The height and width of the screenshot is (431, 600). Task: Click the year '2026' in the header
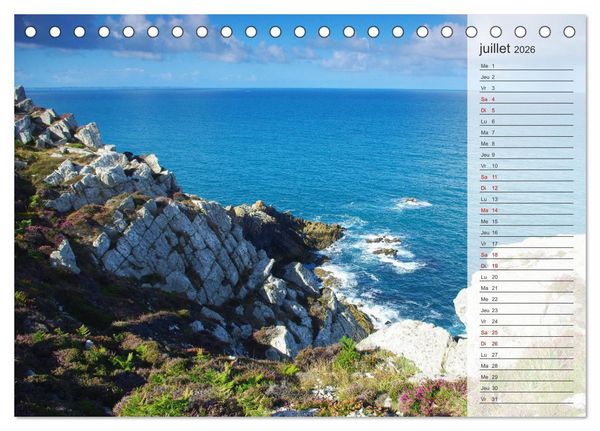pyautogui.click(x=525, y=50)
